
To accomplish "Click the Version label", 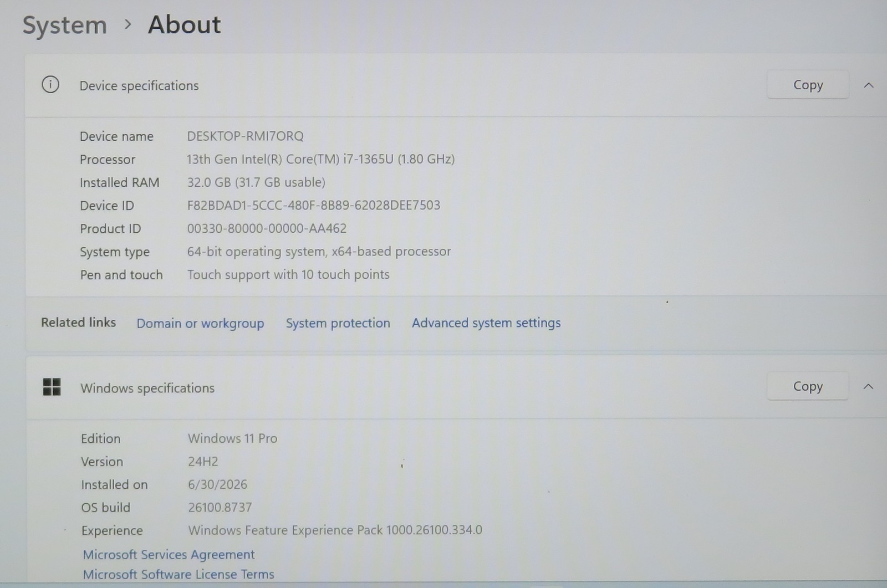I will pyautogui.click(x=102, y=462).
